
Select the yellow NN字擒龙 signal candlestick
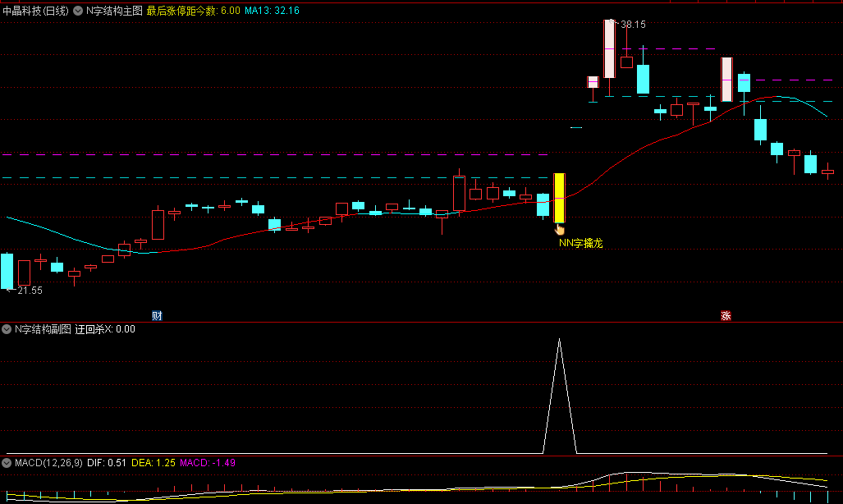560,198
